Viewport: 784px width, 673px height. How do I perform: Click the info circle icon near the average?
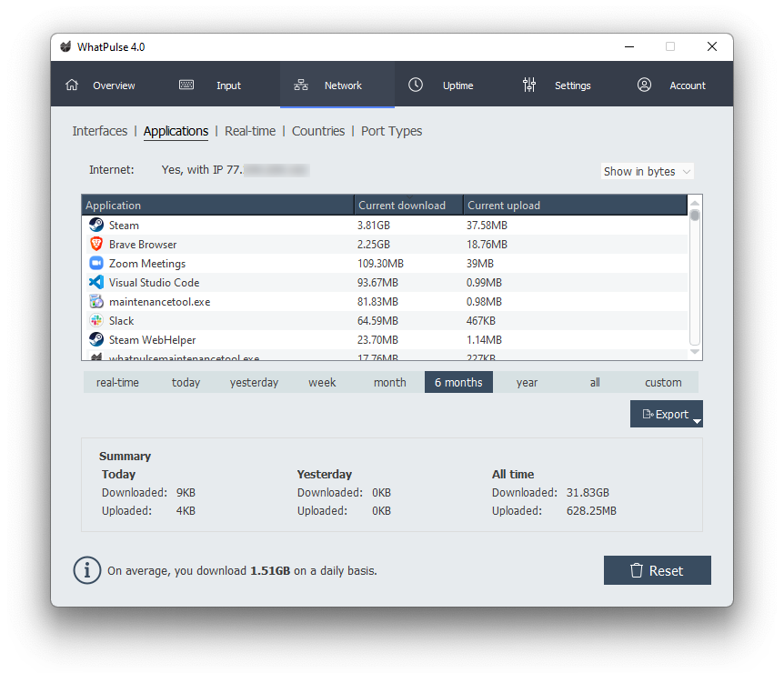[x=87, y=570]
